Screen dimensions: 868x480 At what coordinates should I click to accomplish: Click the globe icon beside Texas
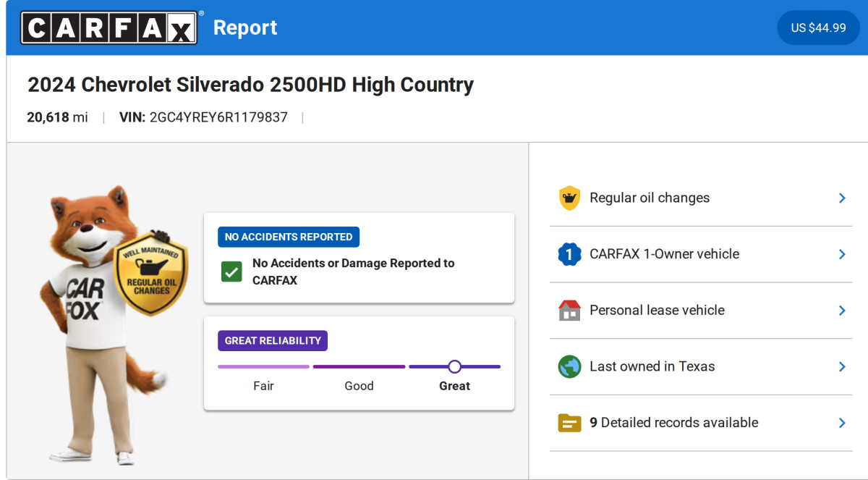[x=569, y=366]
